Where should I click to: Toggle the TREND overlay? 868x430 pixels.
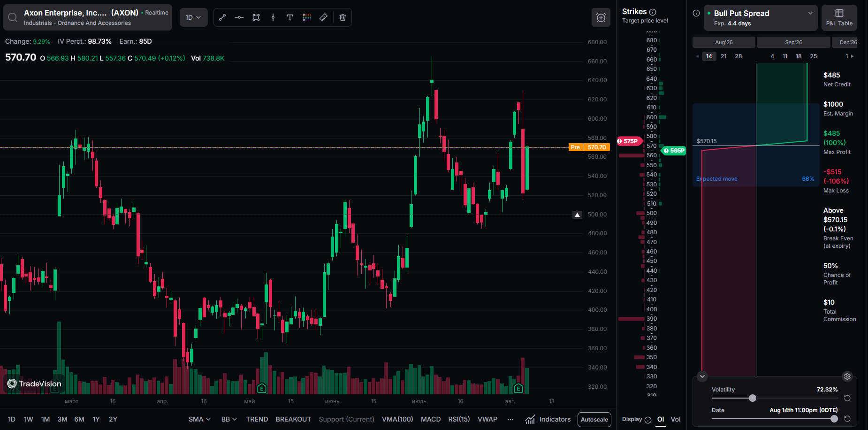click(257, 419)
